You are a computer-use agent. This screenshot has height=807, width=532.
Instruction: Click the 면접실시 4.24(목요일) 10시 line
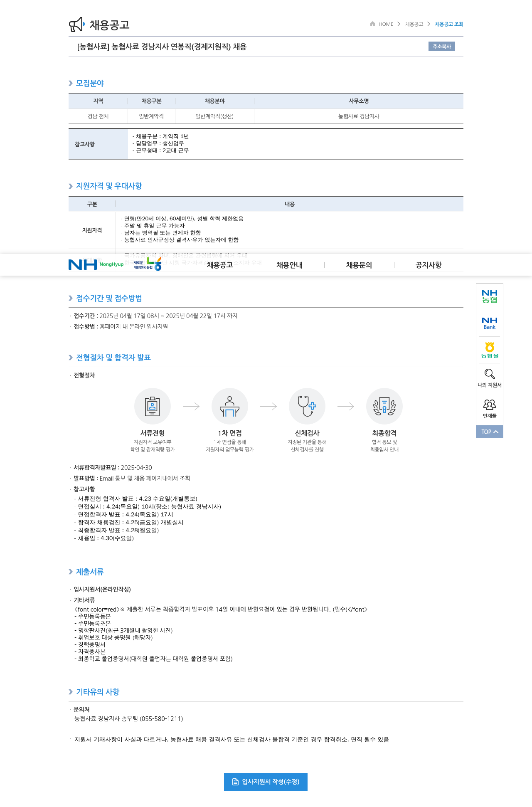tap(148, 507)
